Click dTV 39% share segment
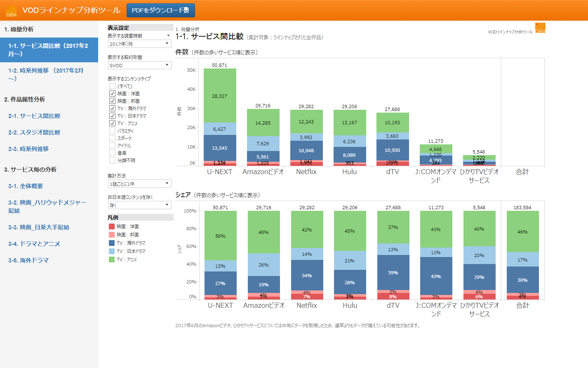This screenshot has height=368, width=588. click(393, 272)
